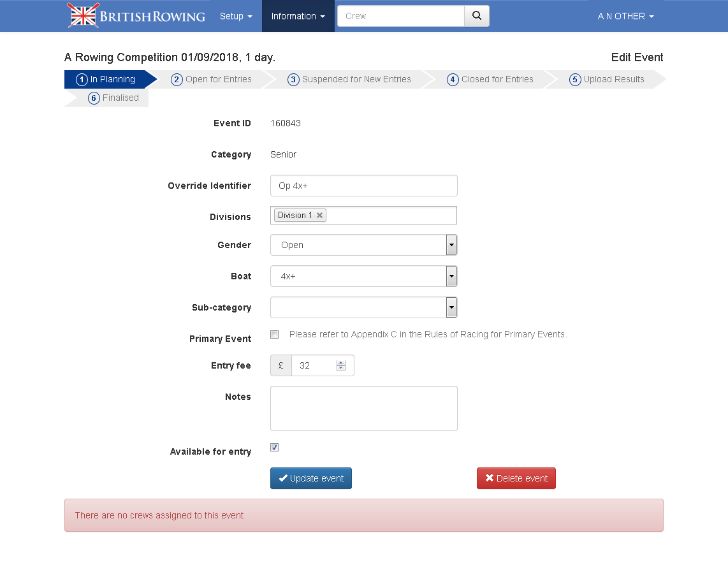The image size is (728, 565).
Task: Select step 3 Suspended for New Entries
Action: point(349,80)
